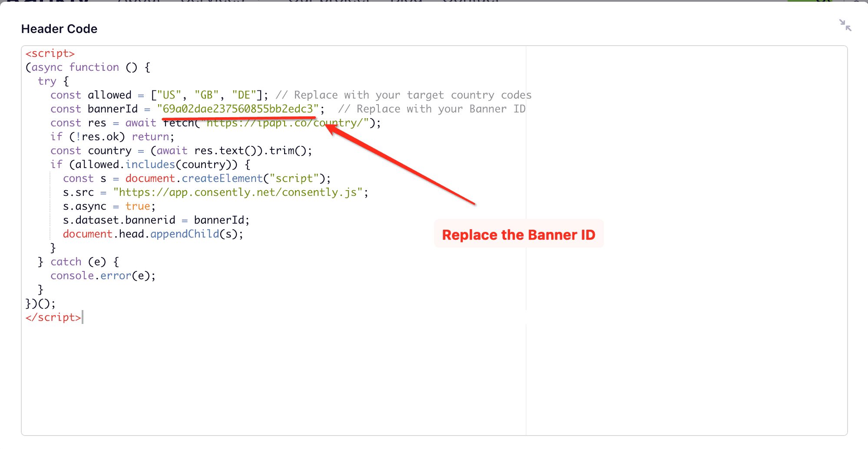Screen dimensions: 868x449
Task: Click the "Replace with your Banner ID" comment
Action: [432, 109]
